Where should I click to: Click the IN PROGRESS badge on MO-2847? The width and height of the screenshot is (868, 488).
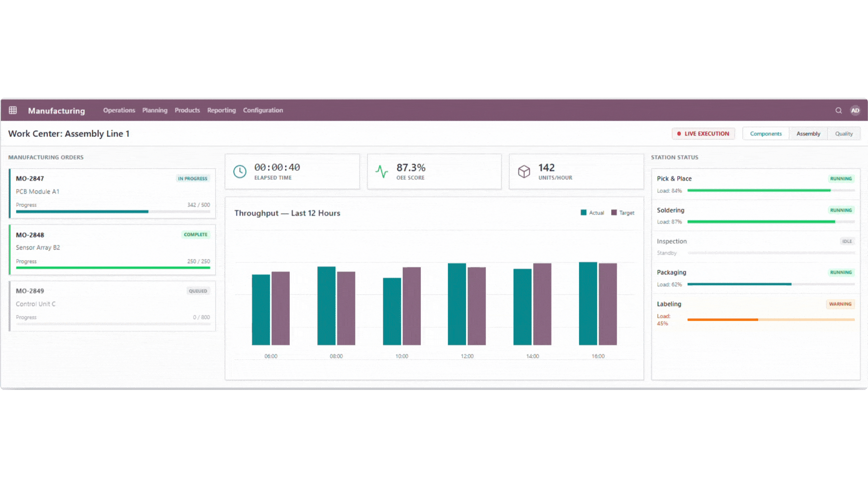tap(193, 178)
